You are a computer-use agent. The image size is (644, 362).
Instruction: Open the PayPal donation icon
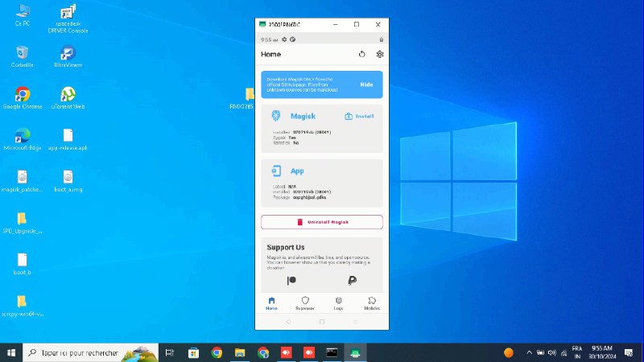click(x=352, y=280)
